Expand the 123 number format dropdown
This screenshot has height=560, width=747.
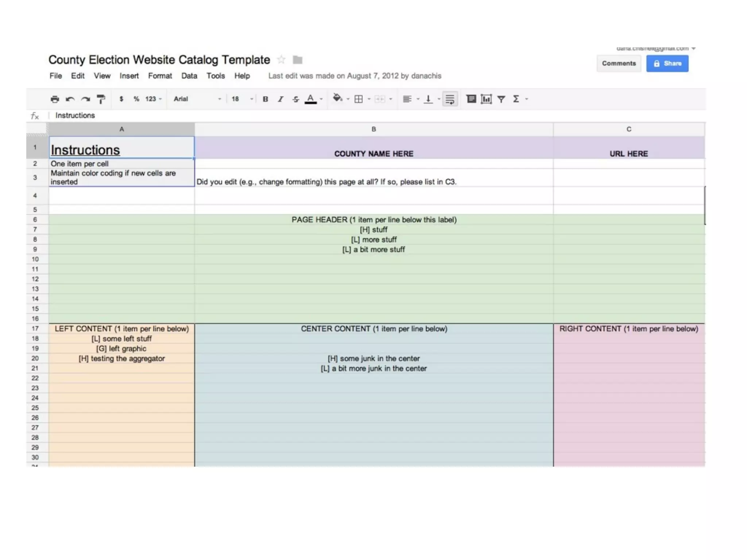click(x=153, y=99)
